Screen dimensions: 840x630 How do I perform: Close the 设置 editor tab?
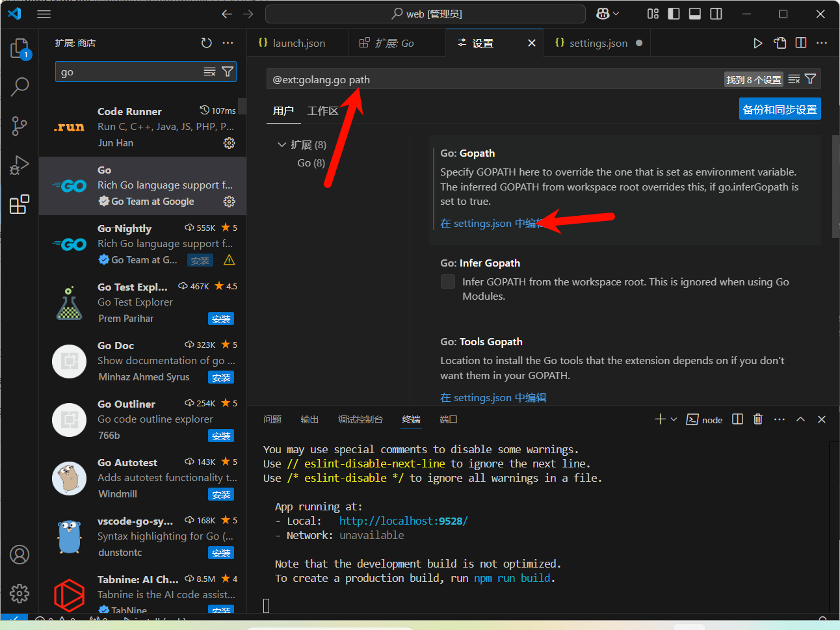pos(532,43)
